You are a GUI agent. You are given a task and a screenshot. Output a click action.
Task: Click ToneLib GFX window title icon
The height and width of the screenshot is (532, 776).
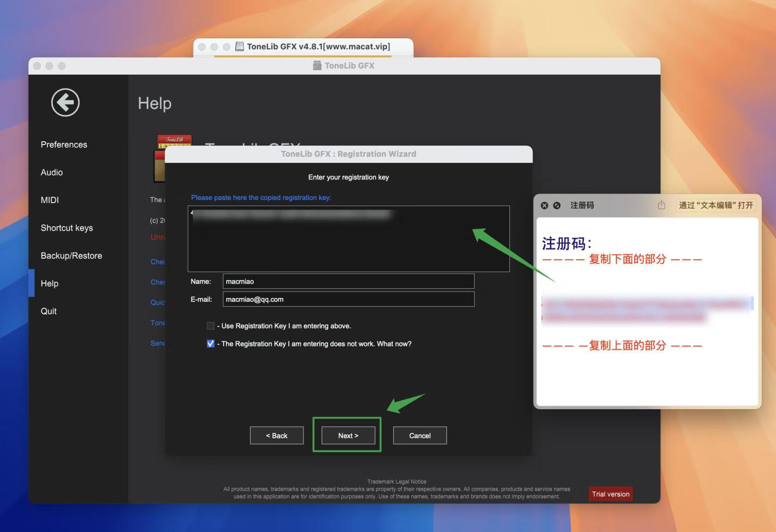(317, 65)
